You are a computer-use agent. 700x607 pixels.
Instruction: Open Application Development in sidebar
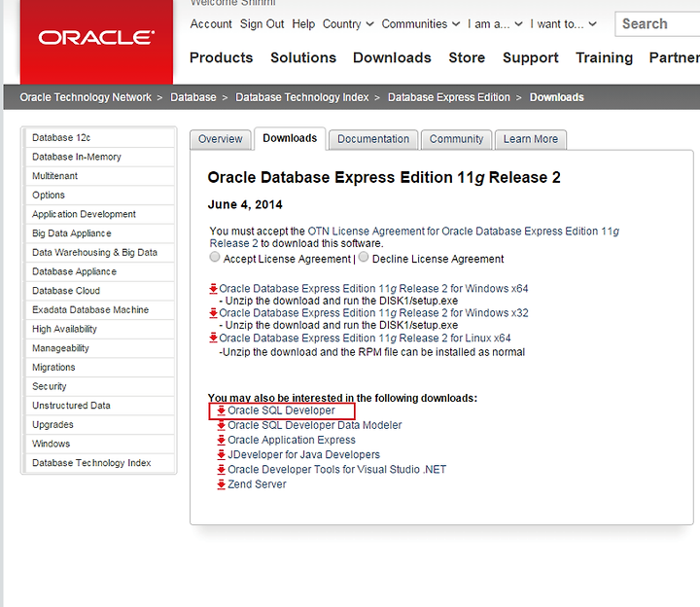100,214
